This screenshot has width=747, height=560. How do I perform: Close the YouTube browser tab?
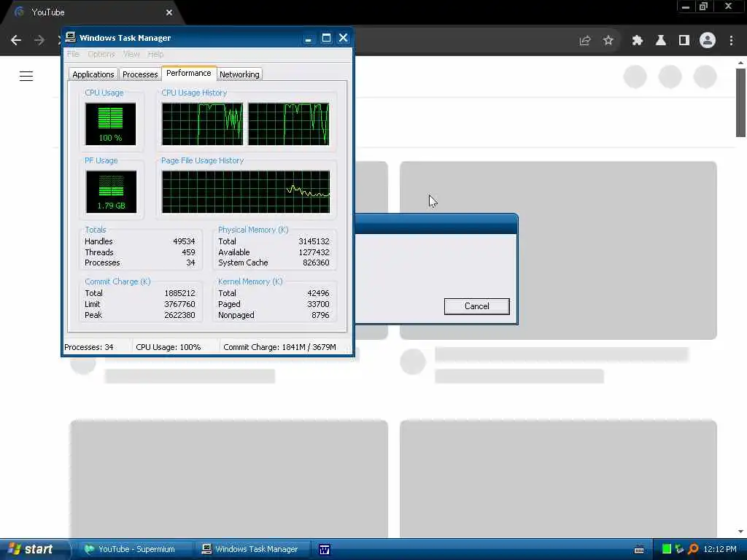(x=169, y=12)
